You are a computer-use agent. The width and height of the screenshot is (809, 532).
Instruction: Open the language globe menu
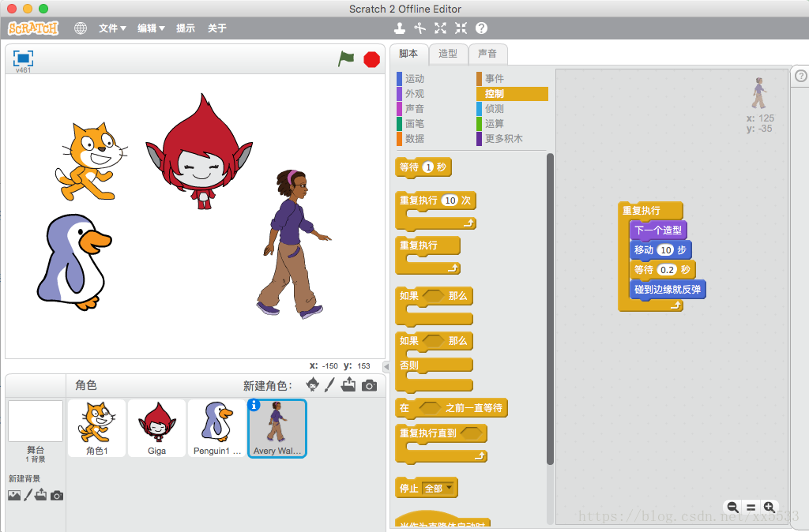pyautogui.click(x=81, y=28)
